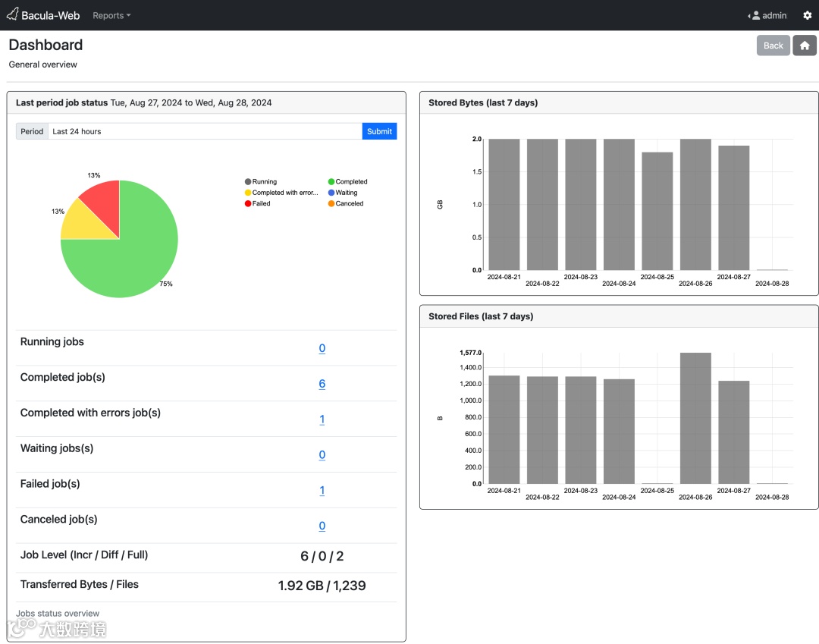
Task: Open settings using the gear icon
Action: click(807, 15)
